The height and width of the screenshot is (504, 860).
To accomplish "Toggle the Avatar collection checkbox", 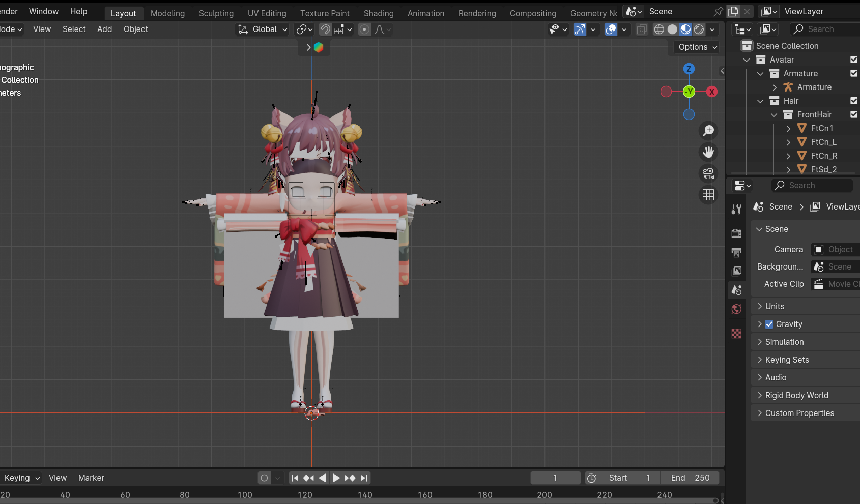I will click(x=854, y=60).
